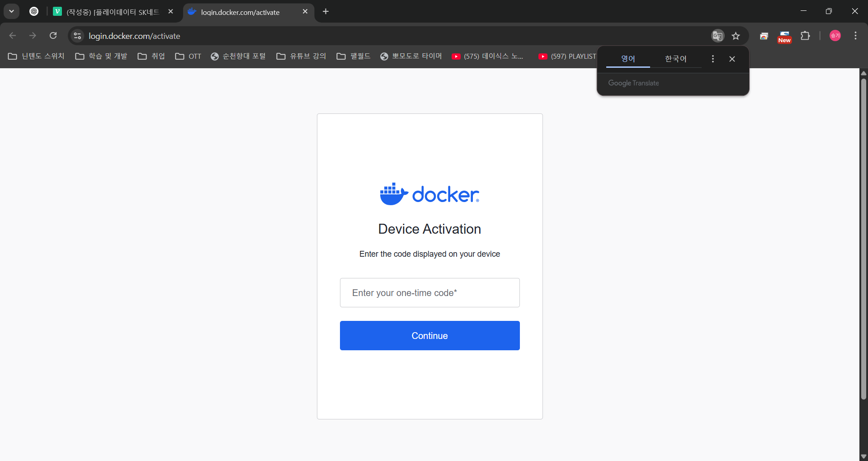Close the Google Translate popup
The width and height of the screenshot is (868, 461).
click(732, 59)
